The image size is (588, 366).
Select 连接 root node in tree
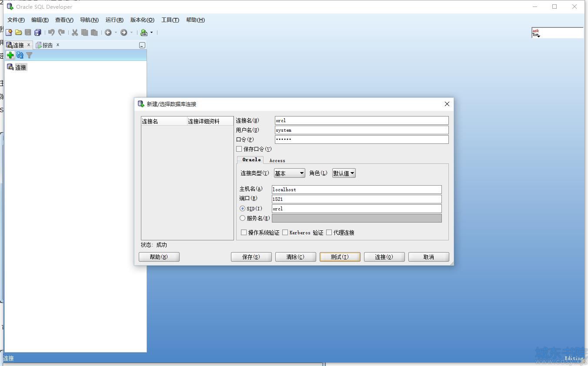20,67
